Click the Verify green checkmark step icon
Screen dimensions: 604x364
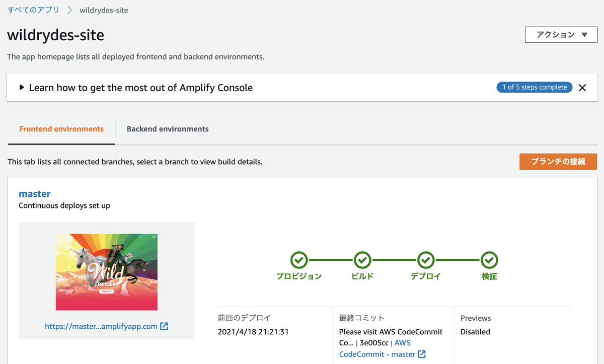click(x=489, y=260)
